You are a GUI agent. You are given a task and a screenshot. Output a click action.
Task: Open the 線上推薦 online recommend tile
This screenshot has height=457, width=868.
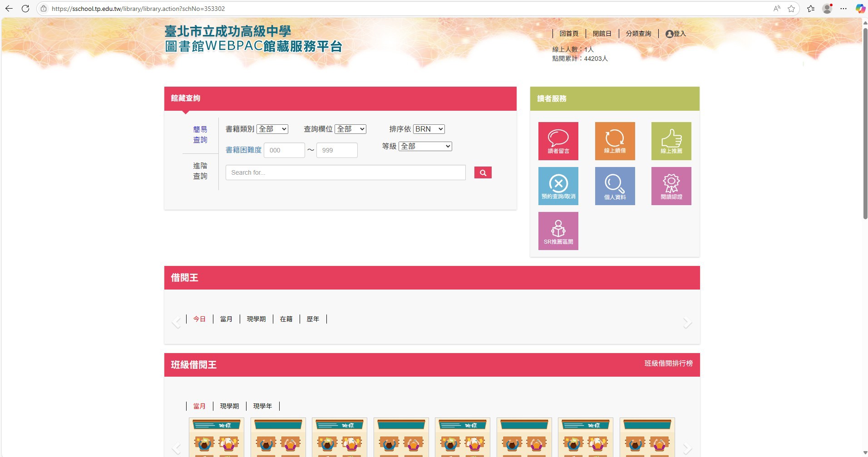(671, 141)
